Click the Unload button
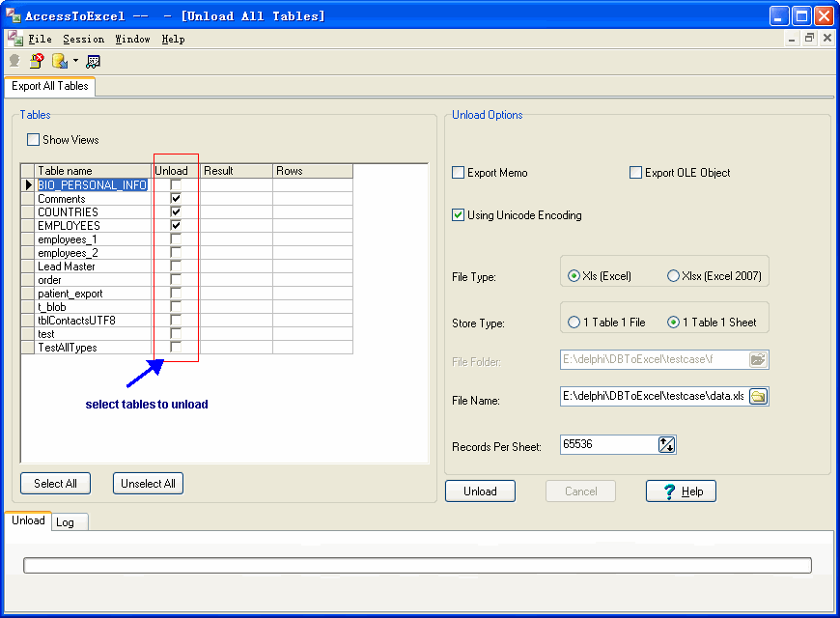This screenshot has height=618, width=840. point(480,491)
